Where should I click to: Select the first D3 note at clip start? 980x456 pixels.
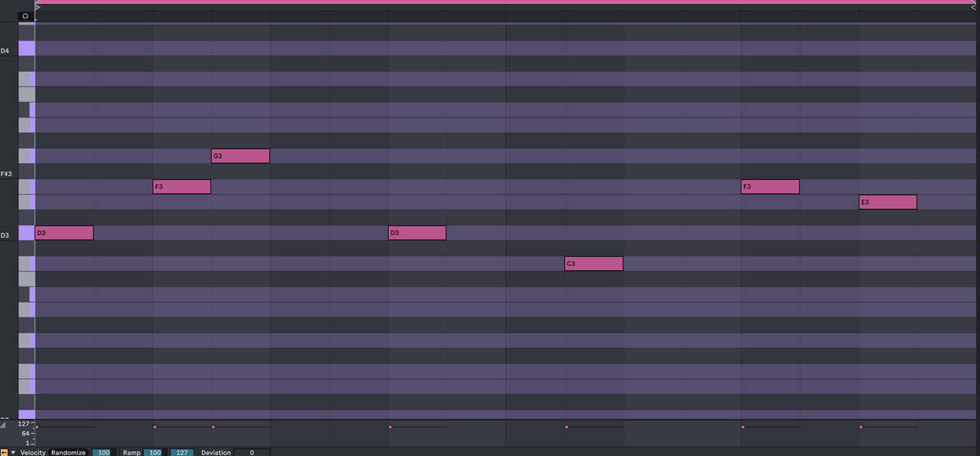click(64, 233)
